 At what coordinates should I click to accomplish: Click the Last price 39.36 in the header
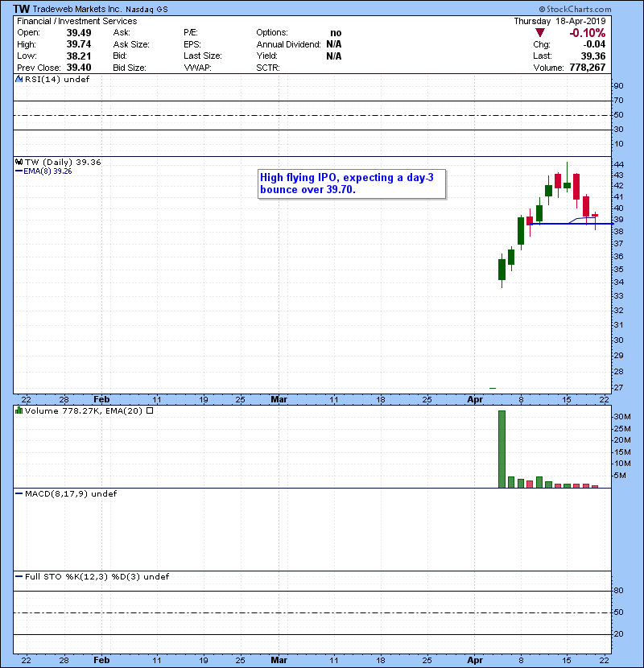tap(593, 56)
